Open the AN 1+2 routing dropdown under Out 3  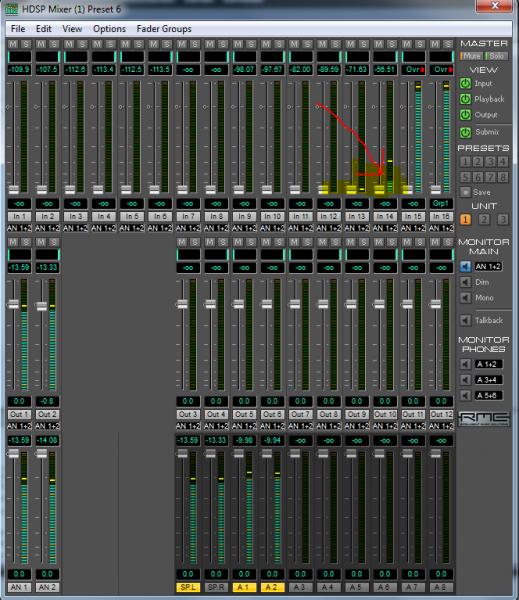(x=188, y=426)
